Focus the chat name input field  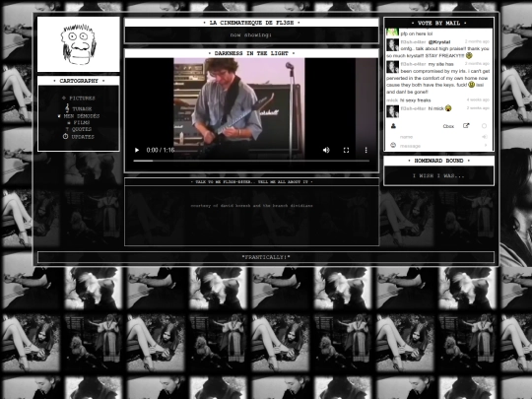tap(439, 137)
